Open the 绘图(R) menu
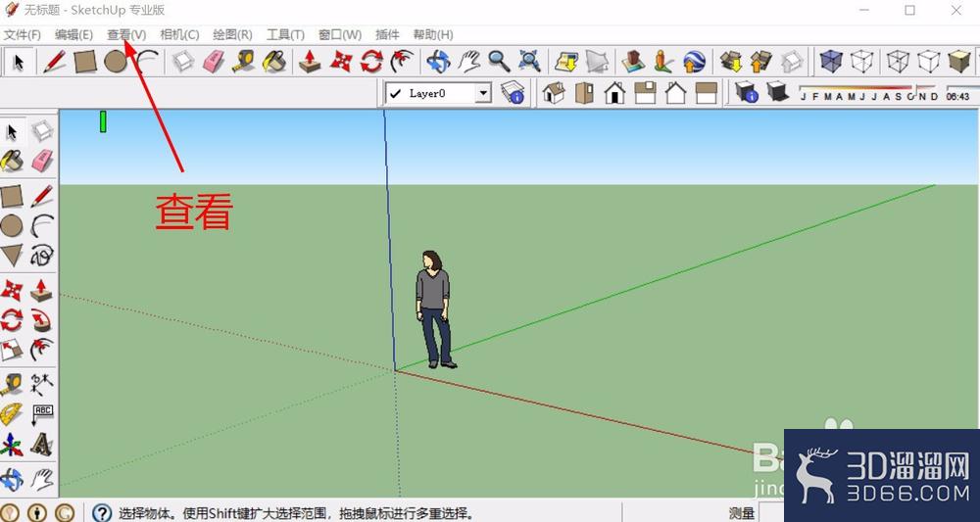Viewport: 980px width, 522px height. point(232,35)
